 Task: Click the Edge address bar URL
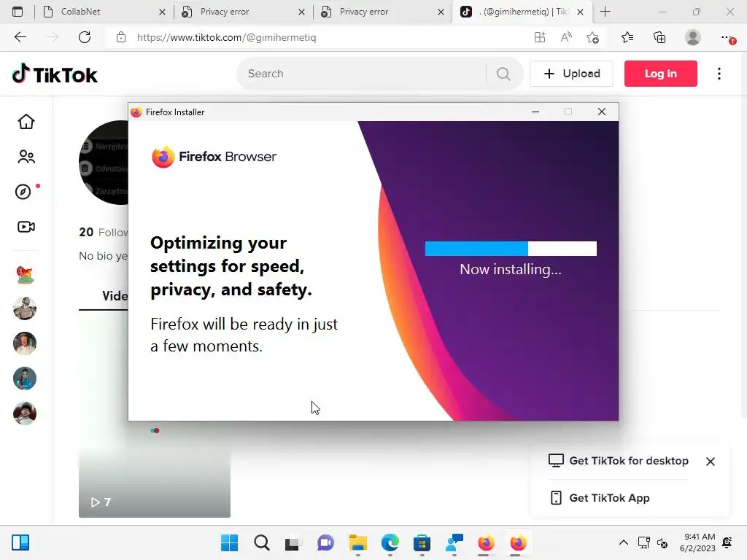click(x=226, y=37)
